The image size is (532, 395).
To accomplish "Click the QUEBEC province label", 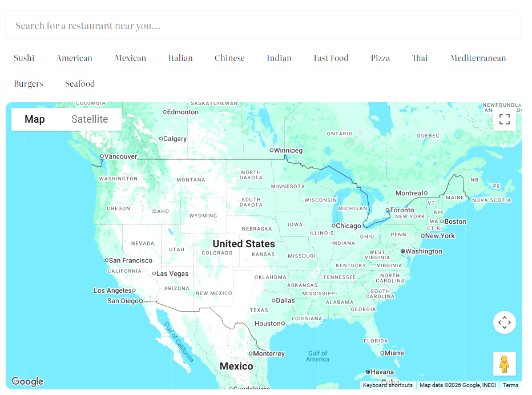I will coord(428,136).
